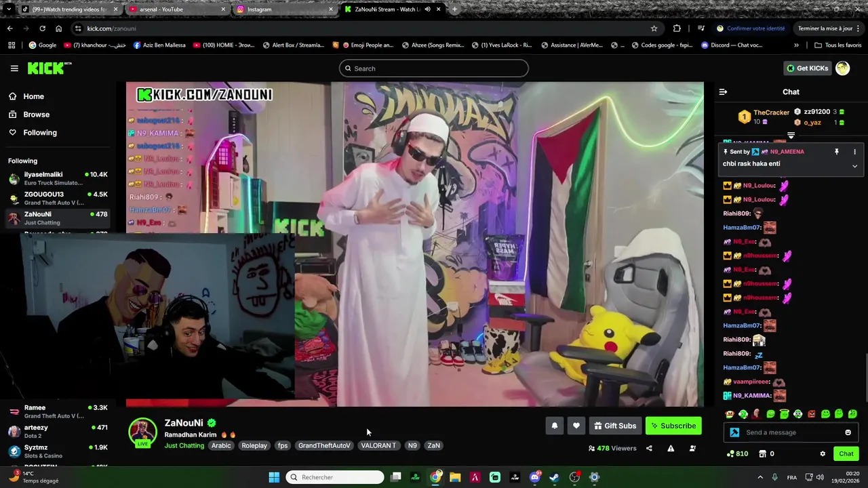The width and height of the screenshot is (868, 488).
Task: Show more bookmarks chevron
Action: coord(796,45)
